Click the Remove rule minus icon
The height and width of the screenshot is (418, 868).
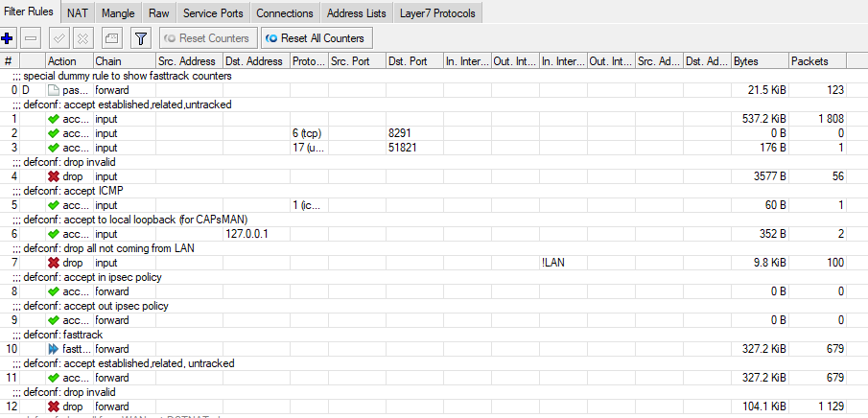click(x=31, y=38)
